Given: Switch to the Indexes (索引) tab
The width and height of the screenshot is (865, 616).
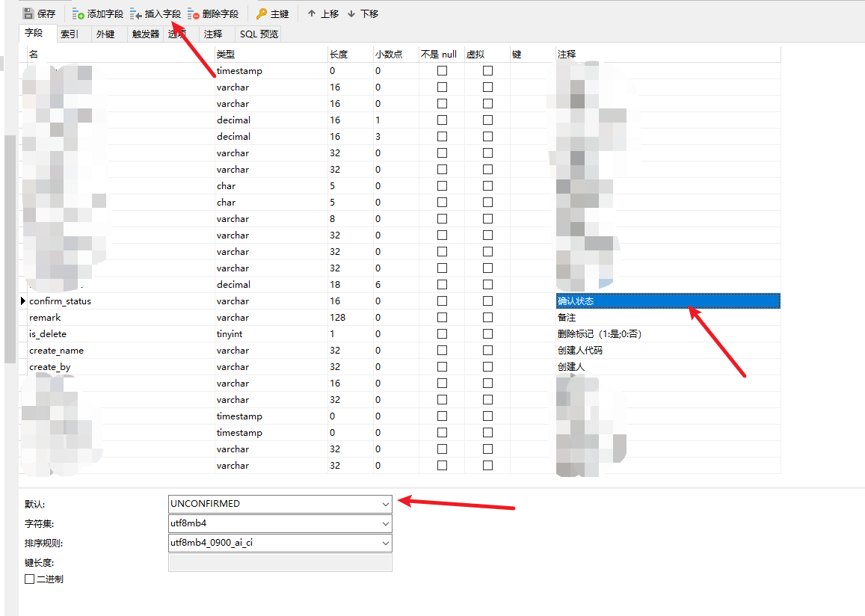Looking at the screenshot, I should (x=70, y=34).
